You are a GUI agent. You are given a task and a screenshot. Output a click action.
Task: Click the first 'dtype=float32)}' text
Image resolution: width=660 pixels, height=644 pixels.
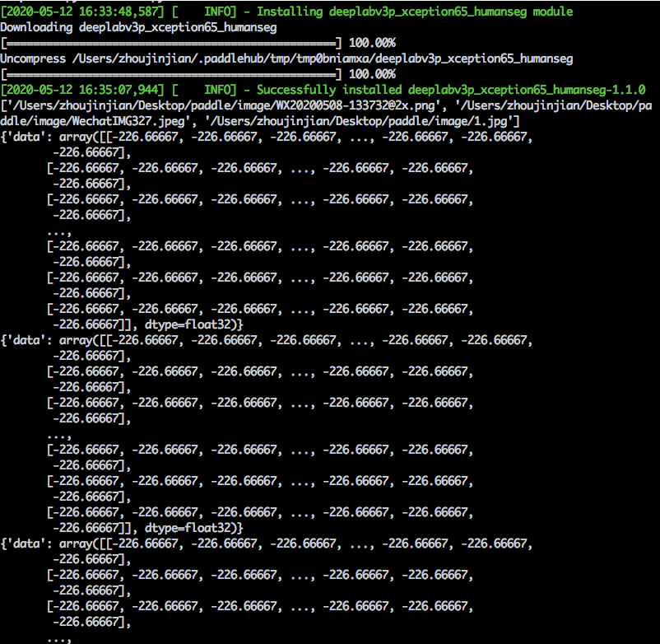(193, 324)
